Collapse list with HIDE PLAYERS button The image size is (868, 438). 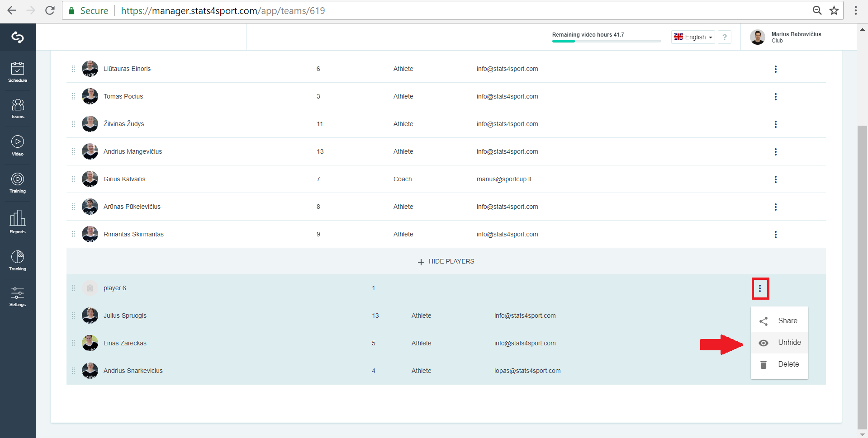pos(446,262)
